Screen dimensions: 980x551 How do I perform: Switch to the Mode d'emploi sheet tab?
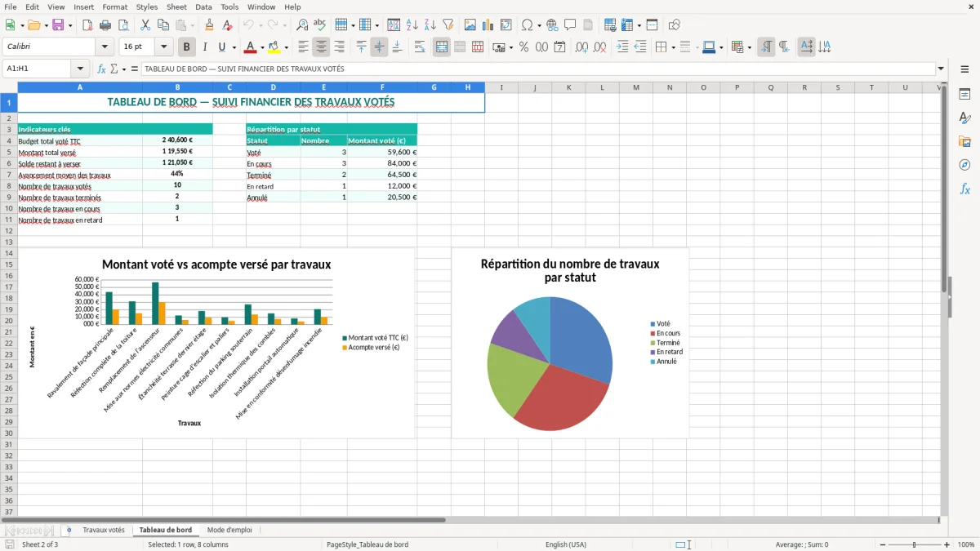click(x=229, y=530)
